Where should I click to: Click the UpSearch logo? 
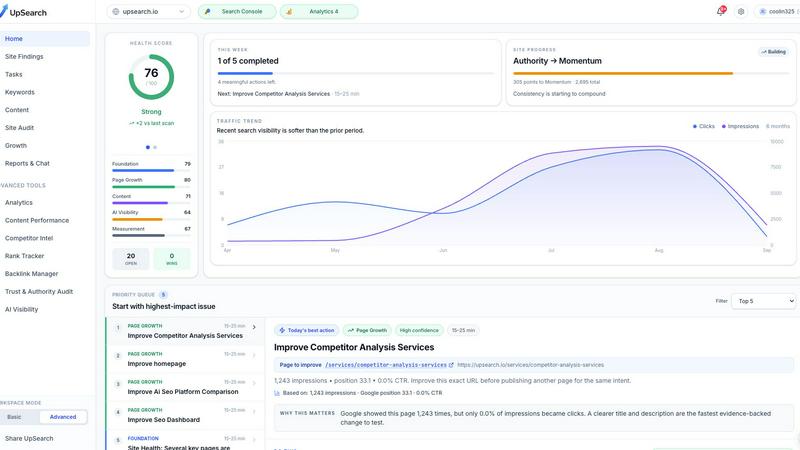point(23,12)
